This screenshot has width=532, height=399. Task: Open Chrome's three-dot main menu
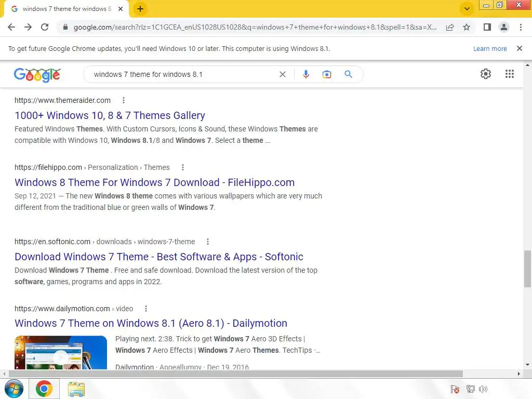click(x=521, y=27)
